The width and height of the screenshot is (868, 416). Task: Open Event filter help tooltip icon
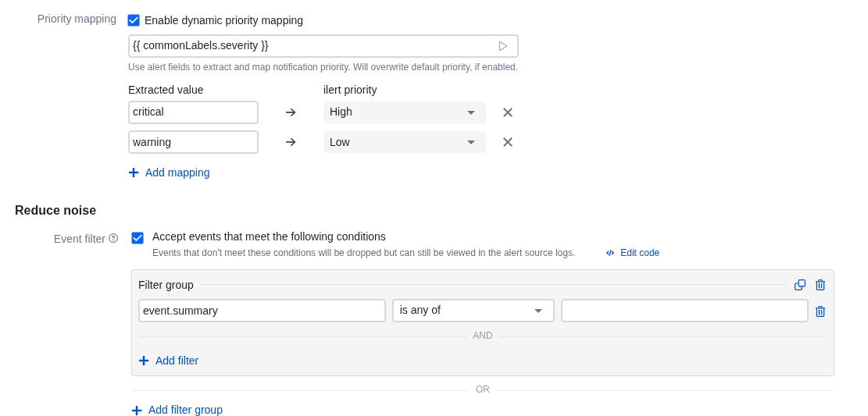(113, 238)
